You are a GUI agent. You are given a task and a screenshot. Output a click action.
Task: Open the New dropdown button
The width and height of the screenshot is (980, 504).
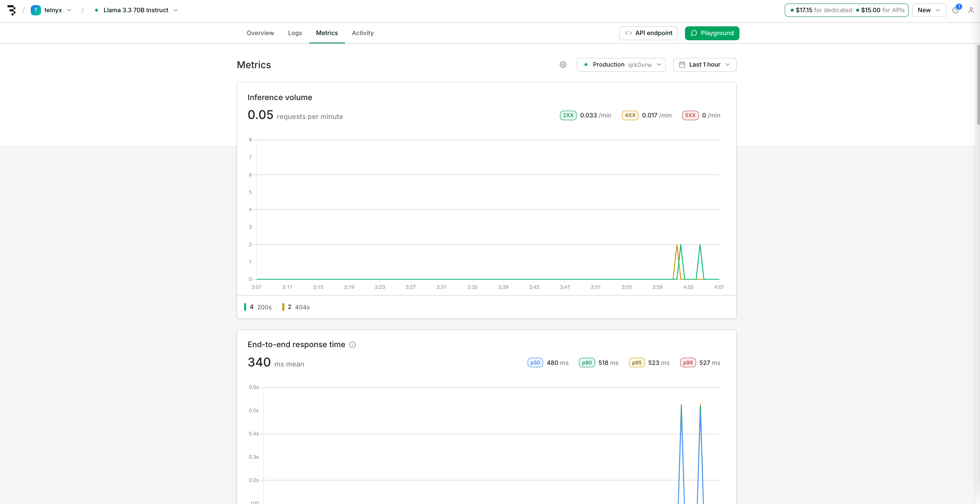coord(928,10)
